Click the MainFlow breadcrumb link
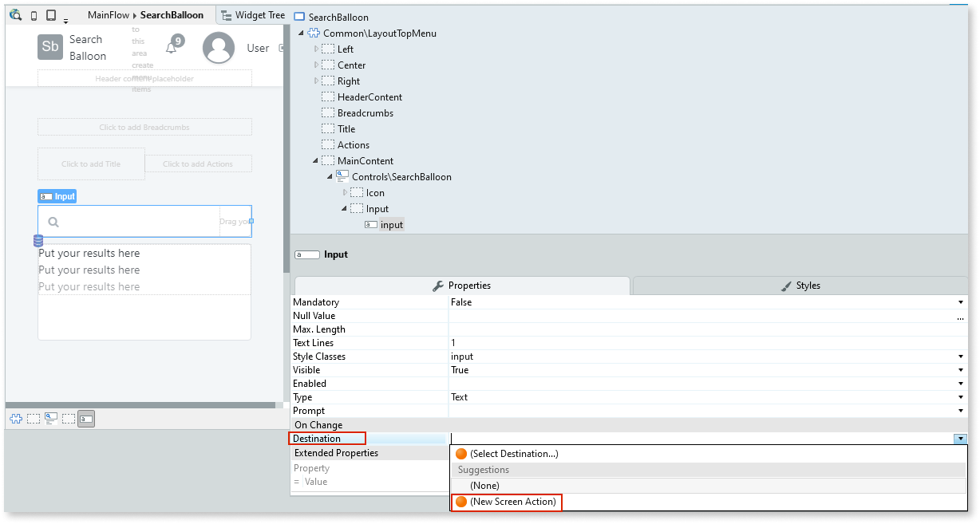 108,15
